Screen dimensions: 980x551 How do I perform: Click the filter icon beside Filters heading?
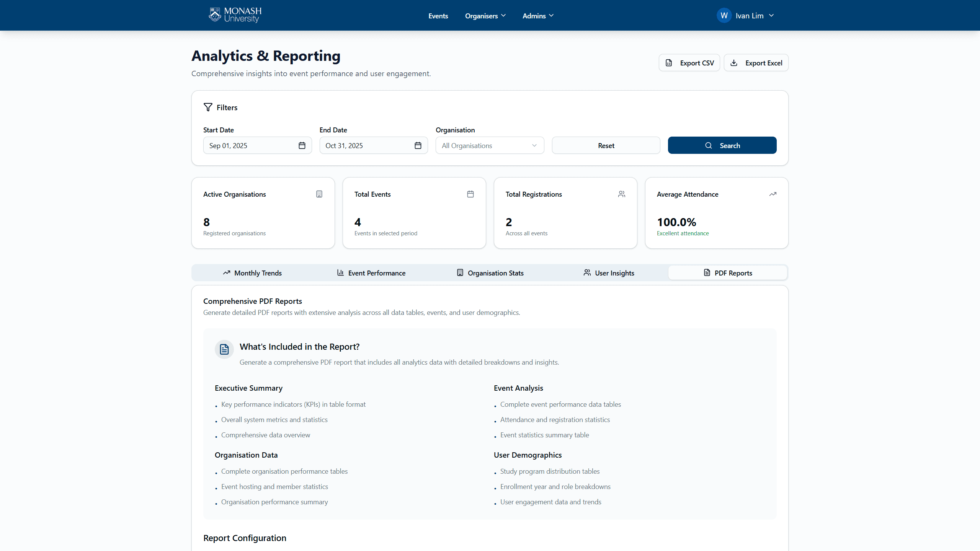pos(208,107)
